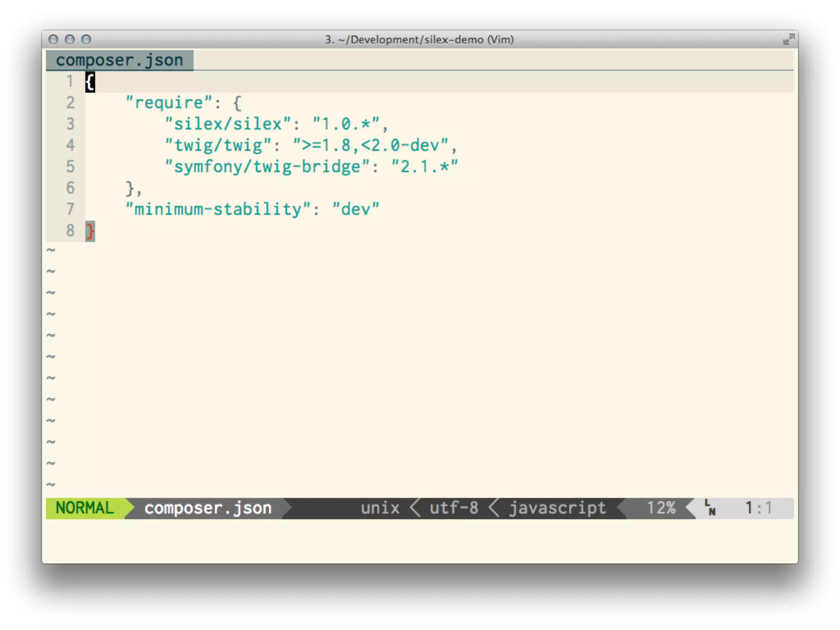Click the "minimum-stability" key
This screenshot has width=840, height=630.
pyautogui.click(x=218, y=209)
